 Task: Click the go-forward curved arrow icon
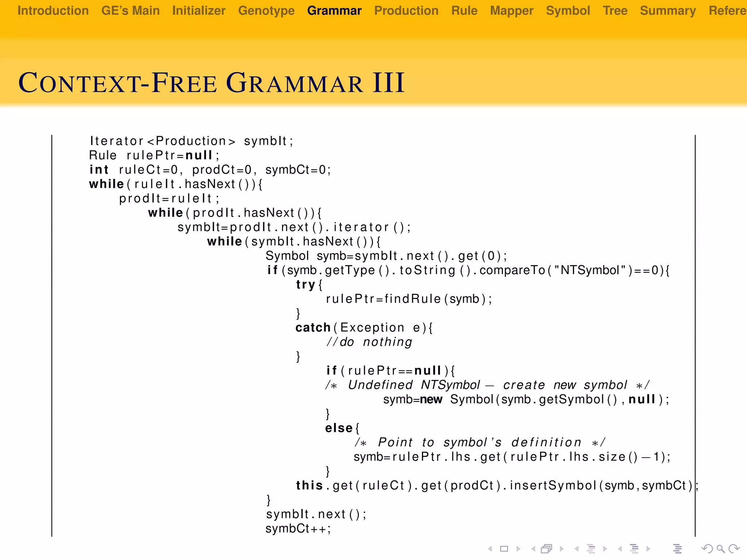pos(734,549)
